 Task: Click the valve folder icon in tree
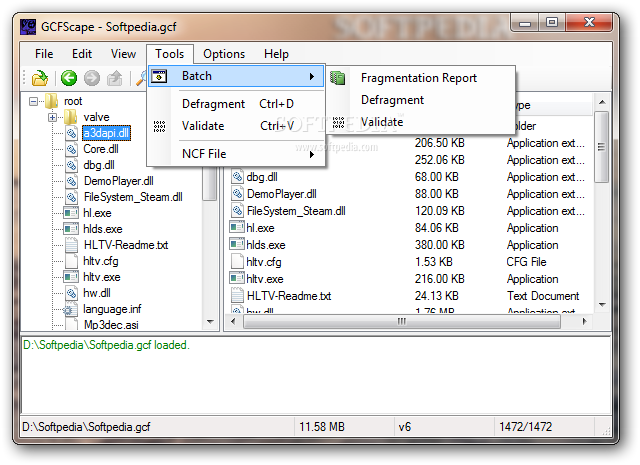point(71,117)
